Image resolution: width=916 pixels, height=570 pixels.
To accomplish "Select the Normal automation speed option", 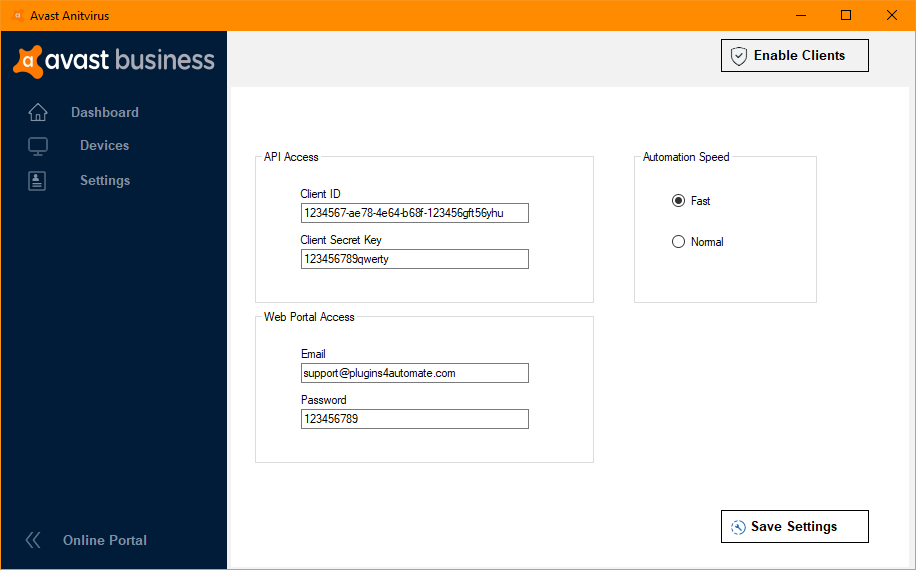I will point(679,242).
